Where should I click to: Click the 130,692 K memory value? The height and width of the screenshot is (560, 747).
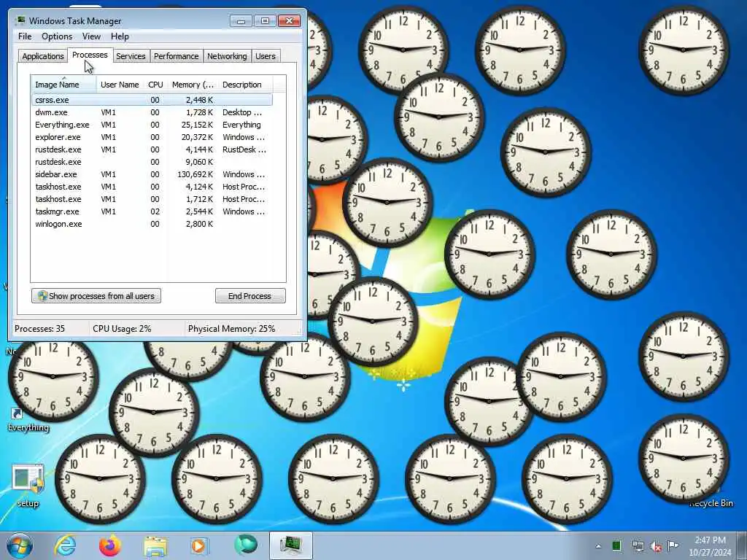(x=196, y=174)
